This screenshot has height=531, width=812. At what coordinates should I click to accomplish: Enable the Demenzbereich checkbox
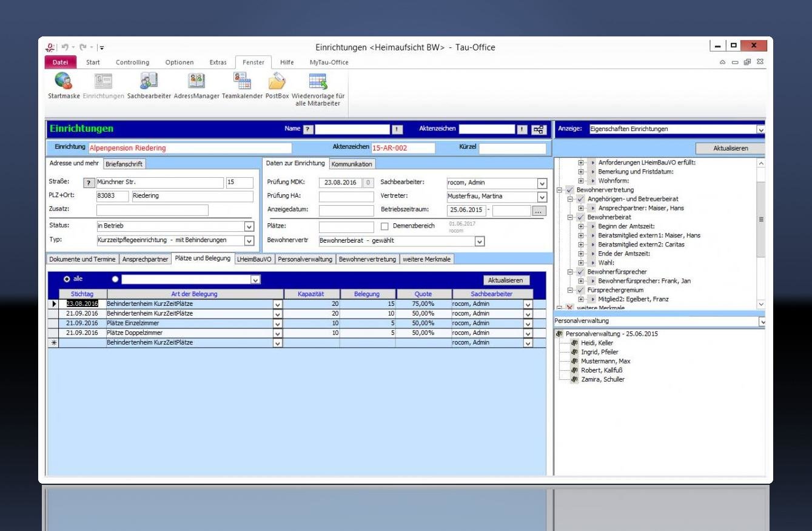click(x=384, y=226)
